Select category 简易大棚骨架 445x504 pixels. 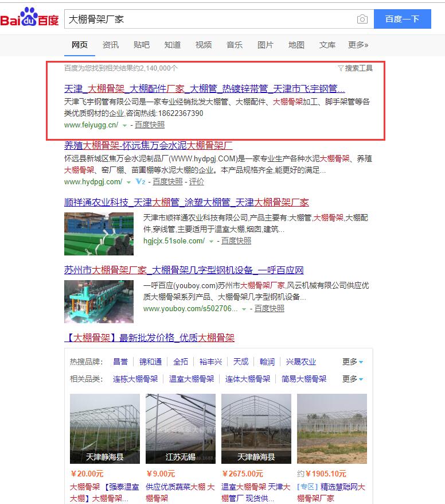(304, 379)
